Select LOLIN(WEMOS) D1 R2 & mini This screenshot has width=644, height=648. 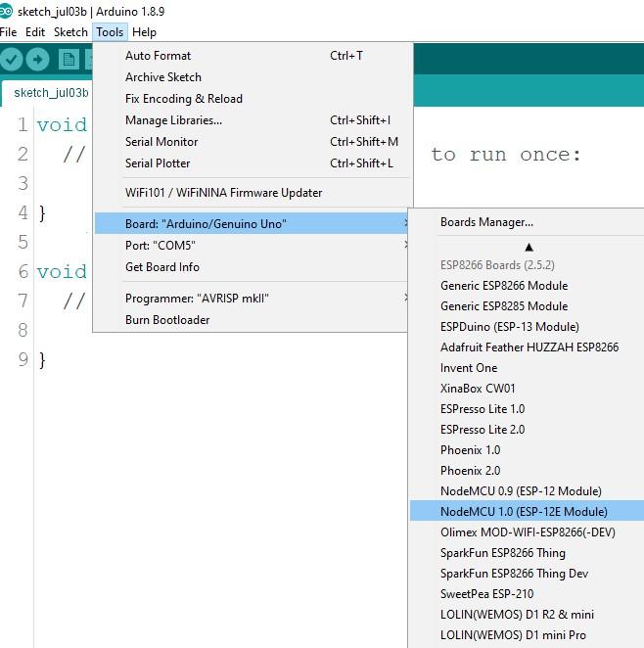coord(527,615)
